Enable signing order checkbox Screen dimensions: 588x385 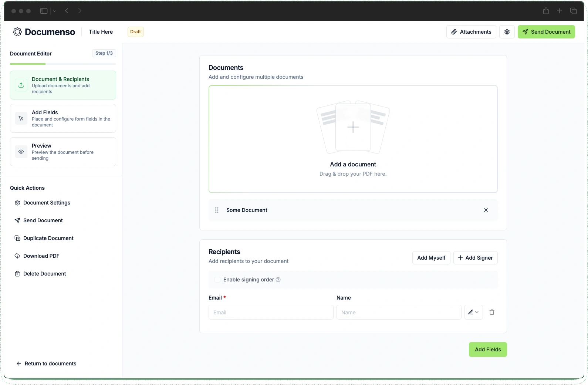point(217,280)
